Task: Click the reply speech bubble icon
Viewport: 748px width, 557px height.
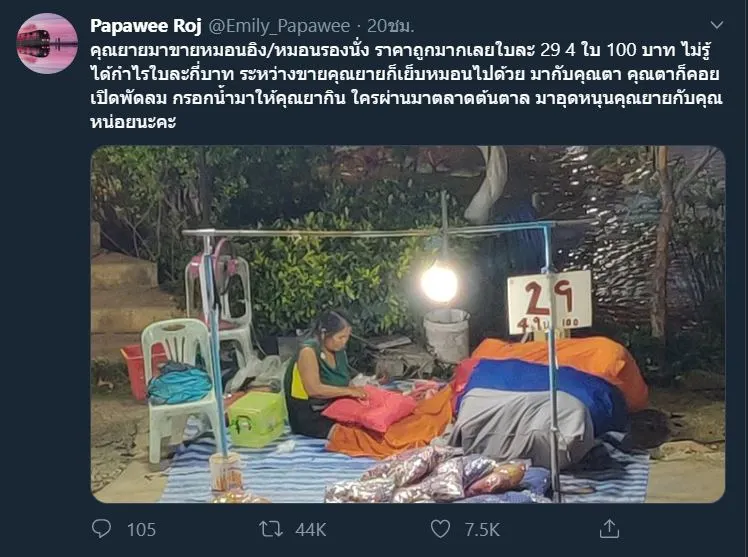Action: [101, 529]
